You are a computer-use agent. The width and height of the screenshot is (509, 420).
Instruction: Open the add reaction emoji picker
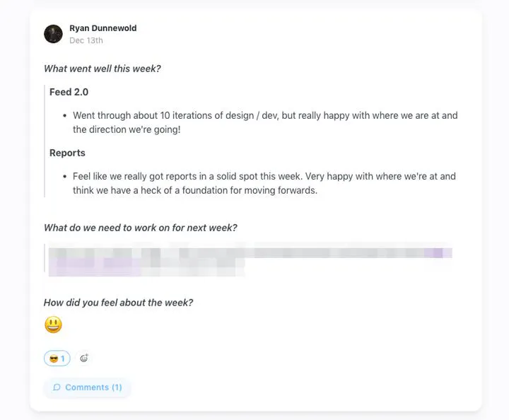coord(83,358)
